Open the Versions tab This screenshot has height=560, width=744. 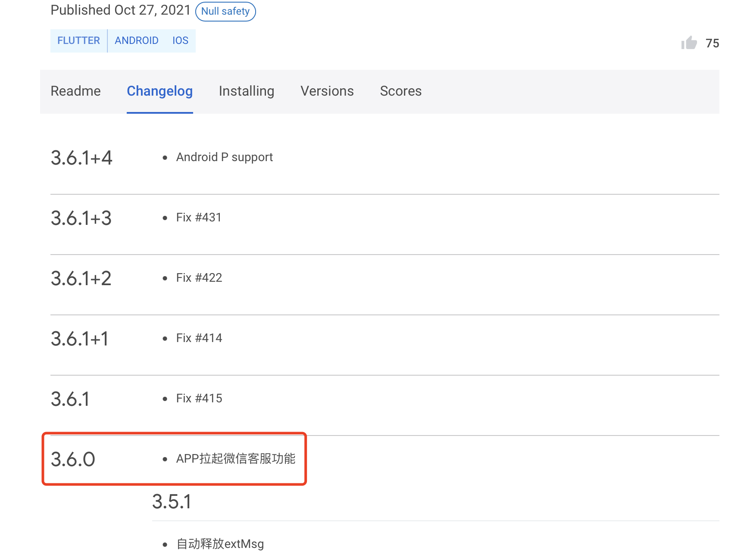tap(327, 91)
